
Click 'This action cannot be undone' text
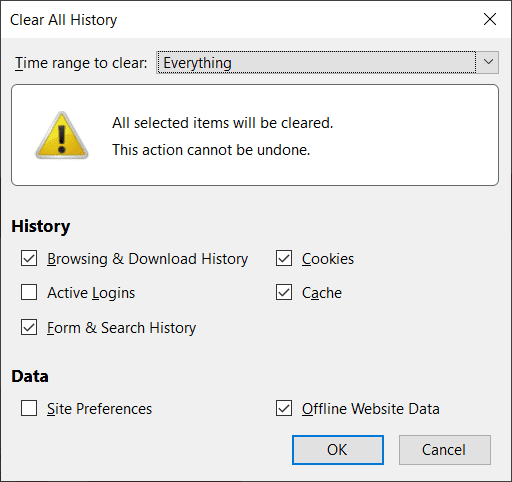211,150
